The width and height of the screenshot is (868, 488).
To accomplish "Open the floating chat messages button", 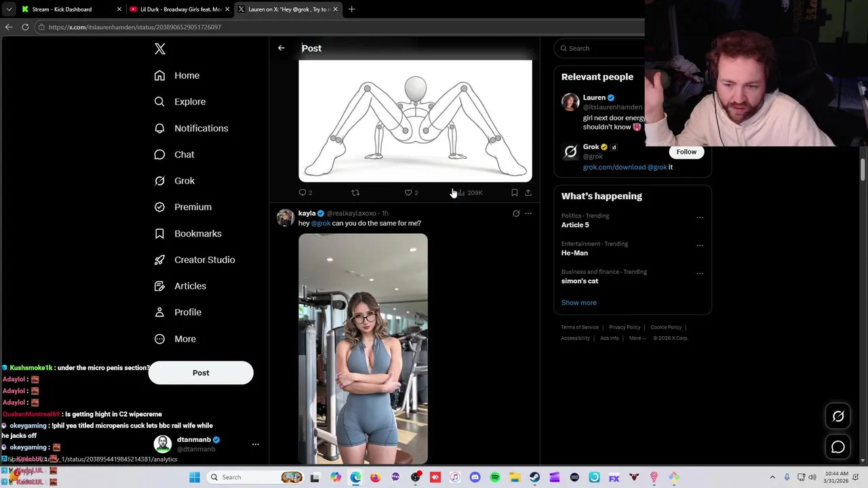I will pyautogui.click(x=838, y=447).
